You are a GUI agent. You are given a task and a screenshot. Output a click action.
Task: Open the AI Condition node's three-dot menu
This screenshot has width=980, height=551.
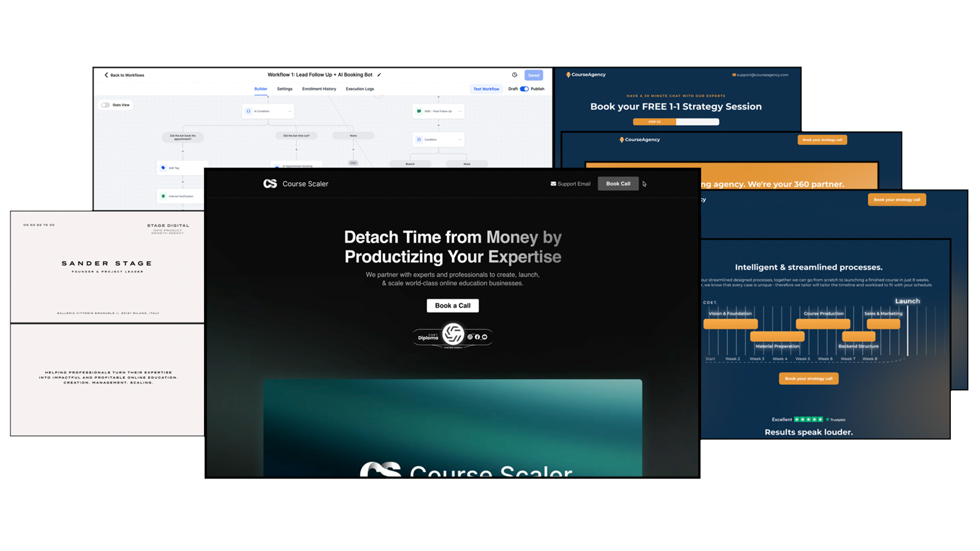click(289, 111)
